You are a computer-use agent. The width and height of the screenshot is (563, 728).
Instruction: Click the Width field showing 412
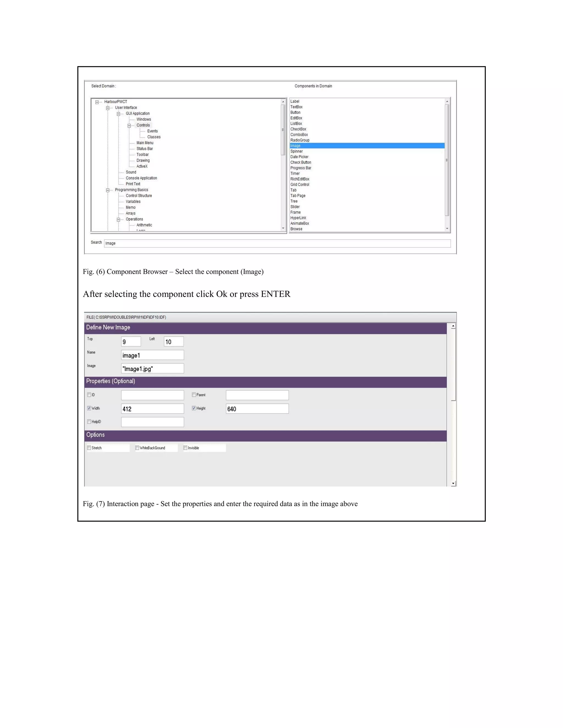tap(152, 409)
